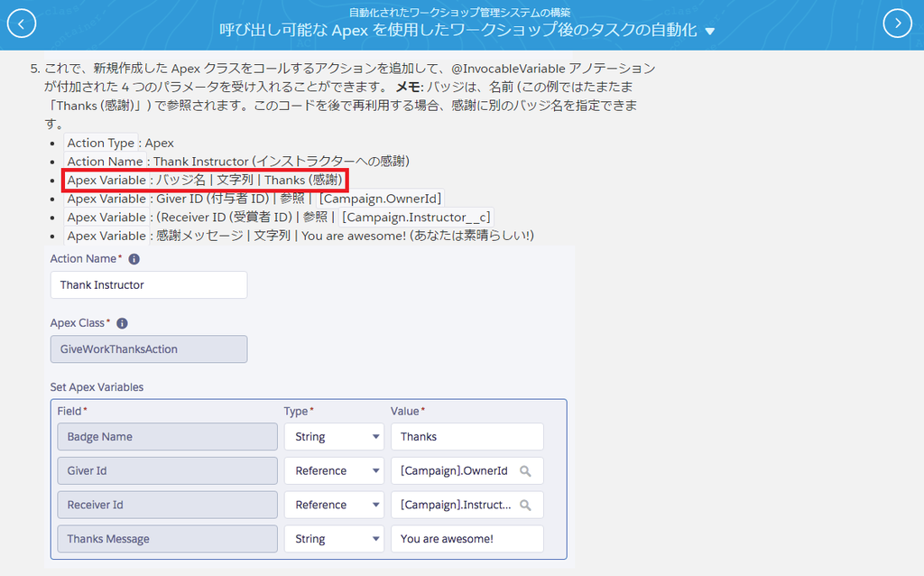Click the [Campaign].Instruct... value field
The image size is (924, 576).
click(467, 506)
